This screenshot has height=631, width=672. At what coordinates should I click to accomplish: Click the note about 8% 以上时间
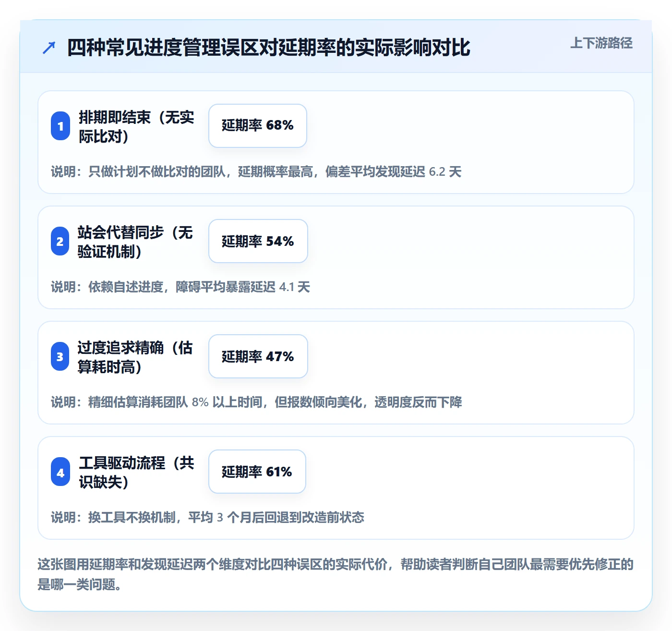click(x=256, y=402)
